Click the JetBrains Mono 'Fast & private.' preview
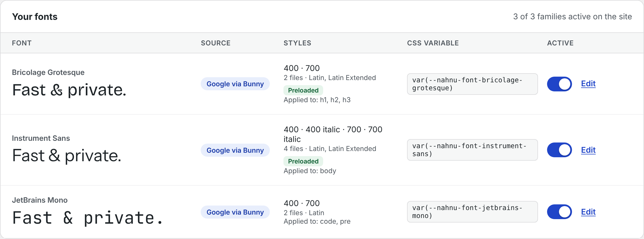This screenshot has height=239, width=644. coord(88,218)
